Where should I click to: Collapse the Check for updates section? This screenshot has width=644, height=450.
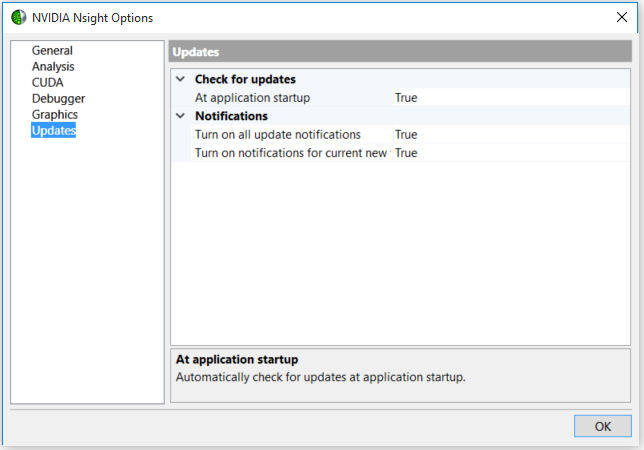click(180, 79)
